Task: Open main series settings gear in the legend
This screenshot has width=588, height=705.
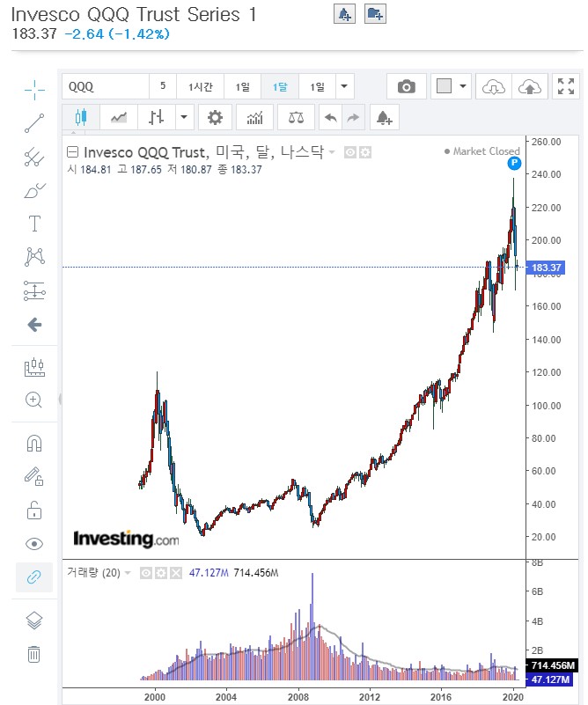Action: point(365,152)
